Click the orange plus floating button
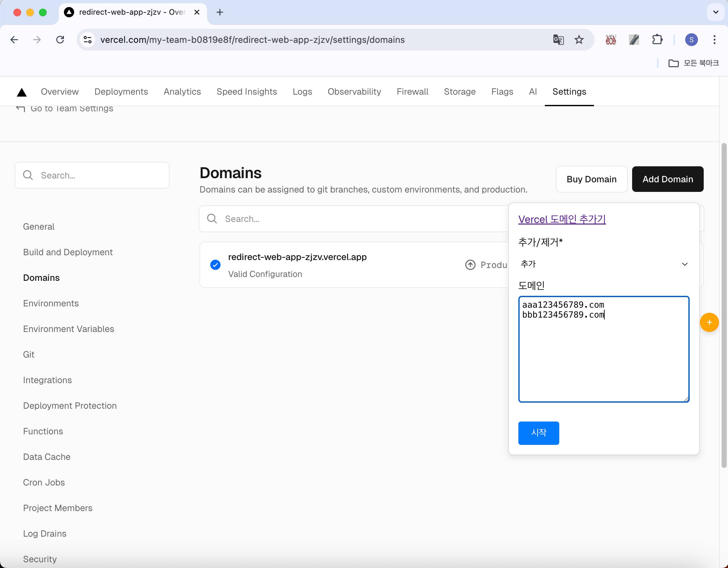The height and width of the screenshot is (568, 728). (x=709, y=322)
